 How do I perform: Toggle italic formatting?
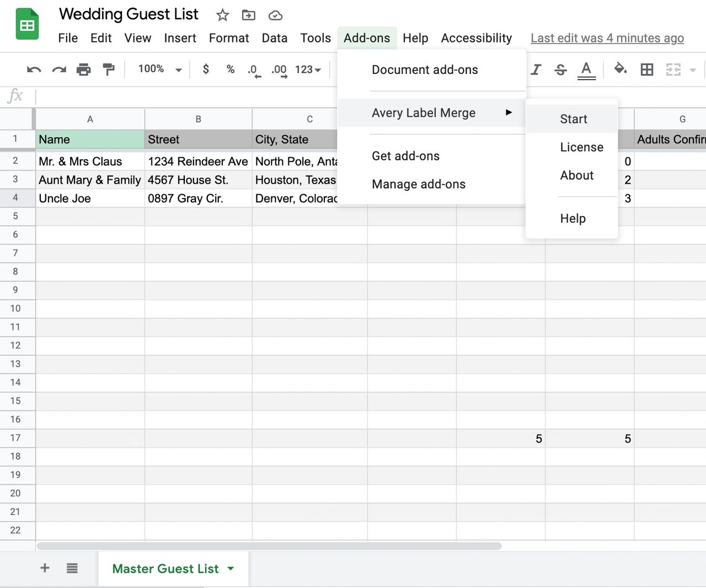pyautogui.click(x=536, y=70)
